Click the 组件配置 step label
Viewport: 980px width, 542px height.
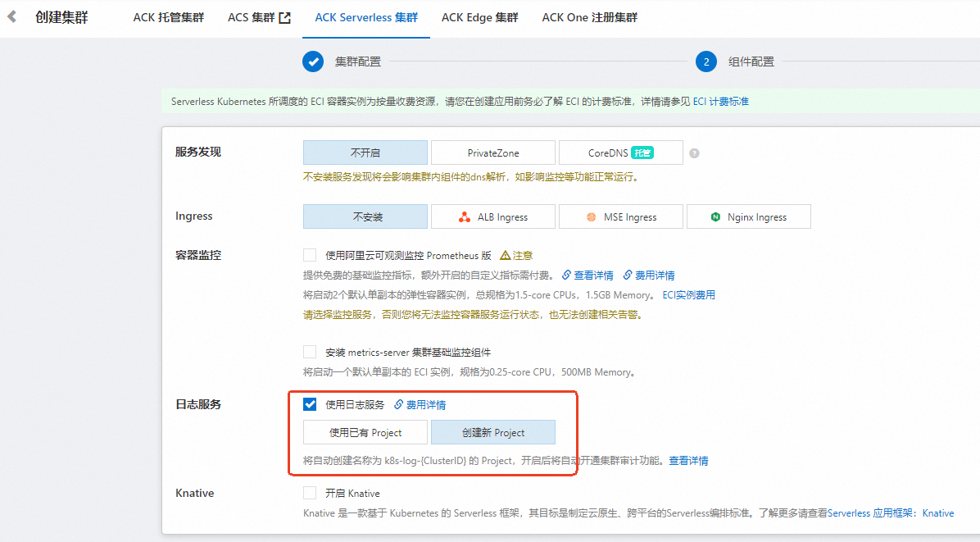(751, 61)
